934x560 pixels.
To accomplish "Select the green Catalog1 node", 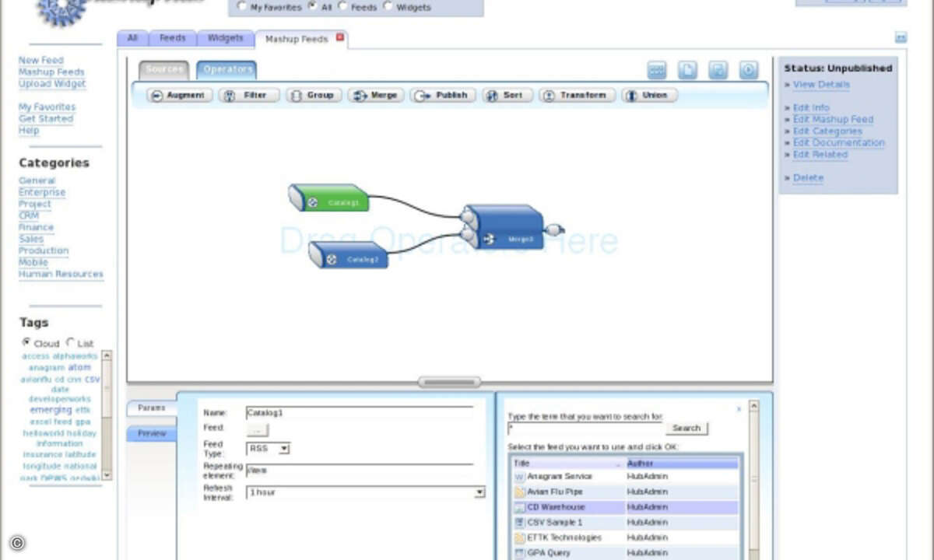I will tap(328, 198).
